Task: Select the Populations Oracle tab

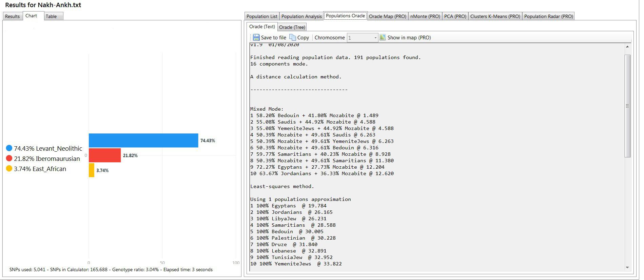Action: (x=345, y=16)
